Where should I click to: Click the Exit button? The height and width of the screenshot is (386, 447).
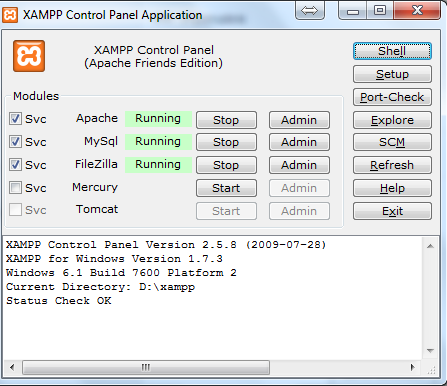pyautogui.click(x=392, y=211)
